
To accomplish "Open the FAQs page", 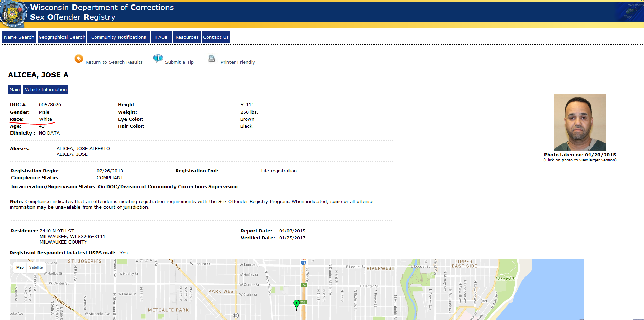I will (161, 37).
